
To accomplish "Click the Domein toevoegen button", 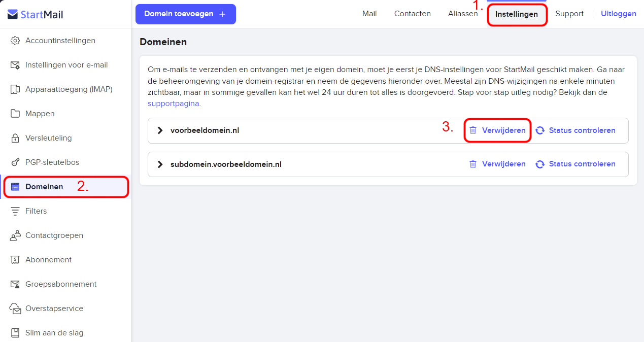I will click(186, 14).
